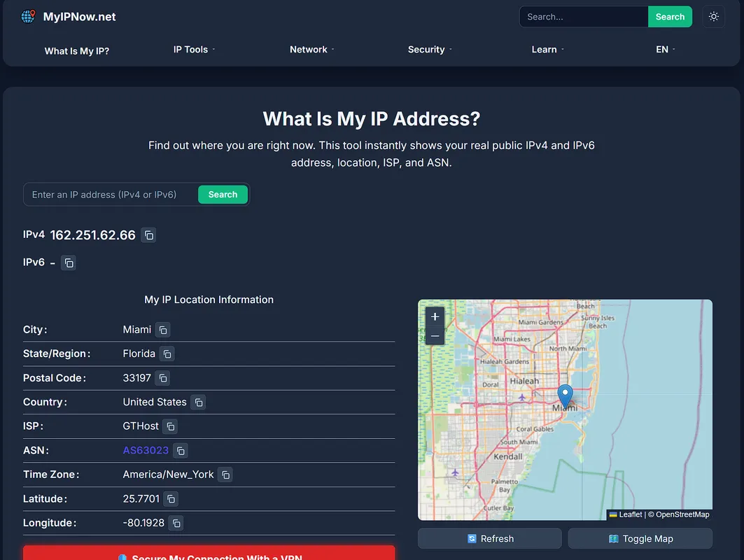Copy the Latitude value 25.7701
The height and width of the screenshot is (560, 744).
171,499
